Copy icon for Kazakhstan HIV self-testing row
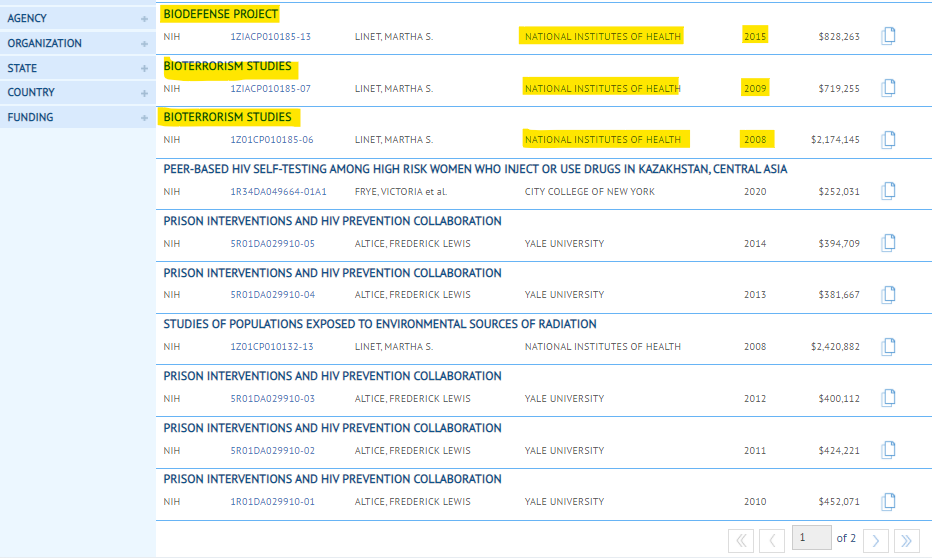 (888, 191)
